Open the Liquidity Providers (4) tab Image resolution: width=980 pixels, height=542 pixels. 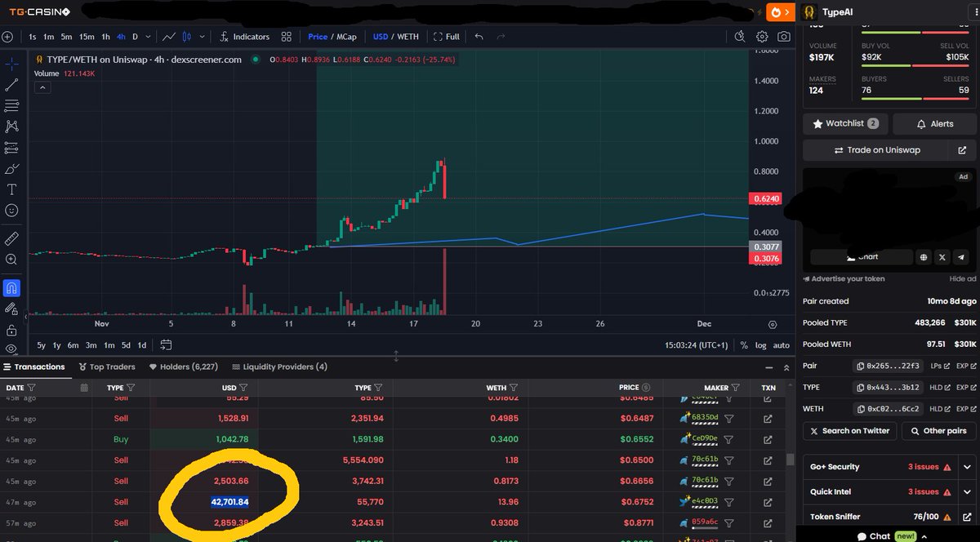tap(279, 367)
